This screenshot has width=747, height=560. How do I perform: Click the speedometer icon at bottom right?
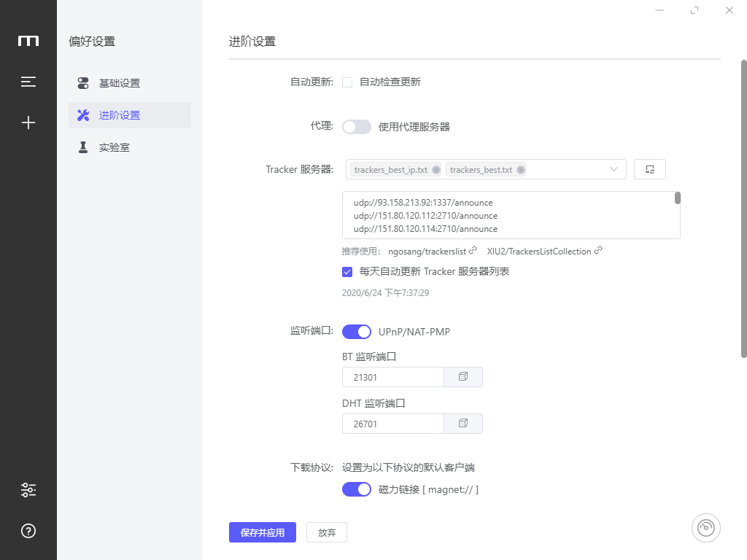705,528
